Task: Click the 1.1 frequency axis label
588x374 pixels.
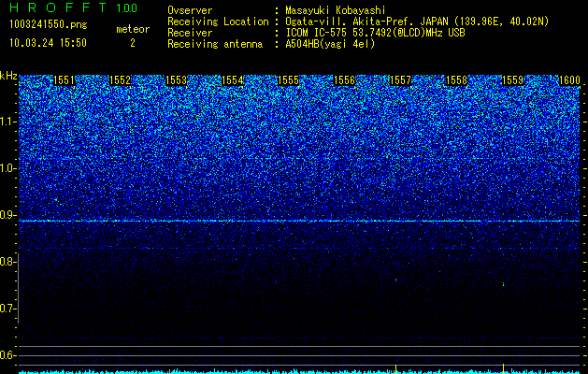Action: (x=7, y=122)
